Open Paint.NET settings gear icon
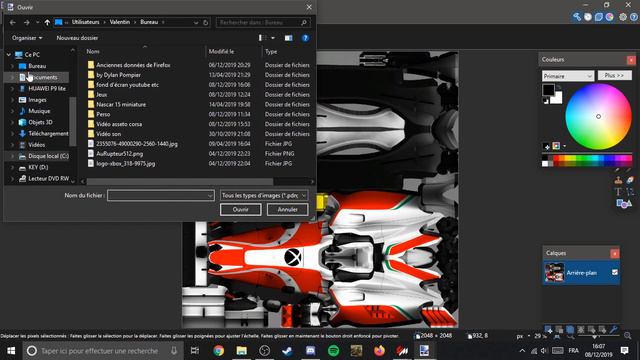This screenshot has height=360, width=640. (x=623, y=17)
